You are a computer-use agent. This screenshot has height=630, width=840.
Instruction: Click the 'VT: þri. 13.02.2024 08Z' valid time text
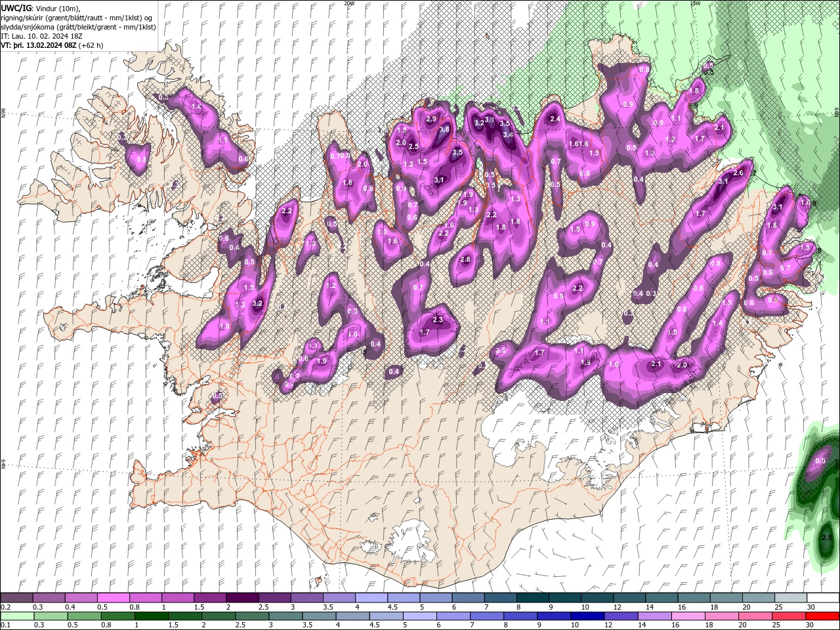tap(39, 45)
